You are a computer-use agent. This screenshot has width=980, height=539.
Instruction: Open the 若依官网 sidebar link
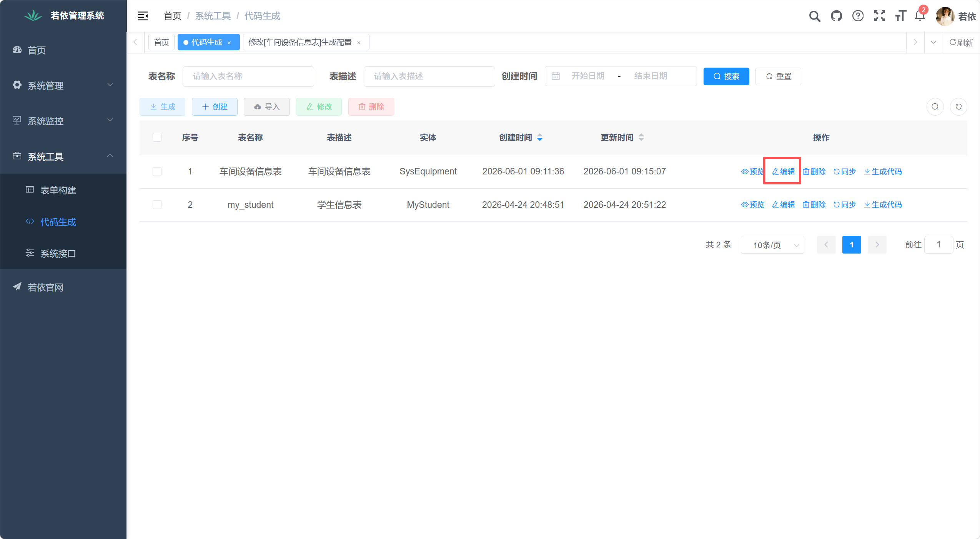pyautogui.click(x=63, y=287)
